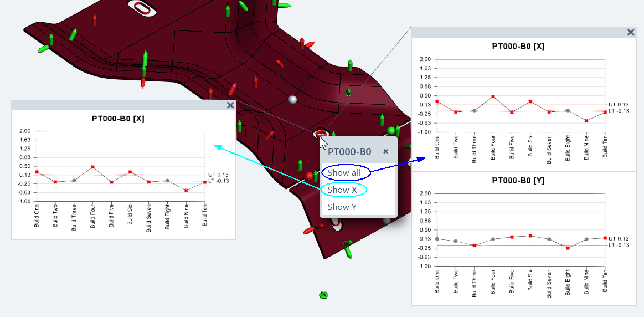Click the red slot hole at top of part
The height and width of the screenshot is (317, 644).
143,8
